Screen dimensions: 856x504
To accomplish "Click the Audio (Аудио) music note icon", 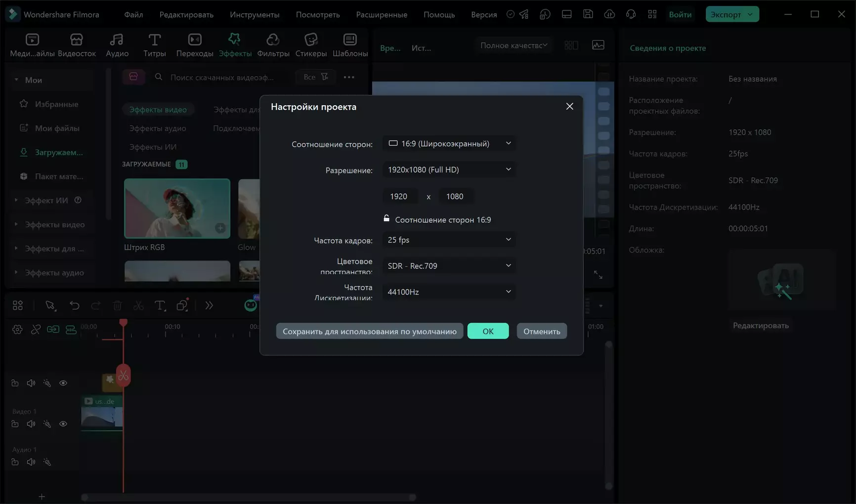I will tap(117, 40).
